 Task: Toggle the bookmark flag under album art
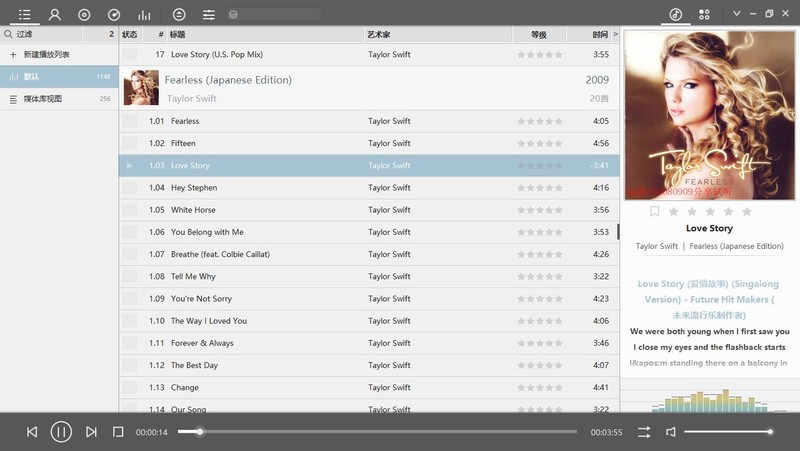point(655,211)
